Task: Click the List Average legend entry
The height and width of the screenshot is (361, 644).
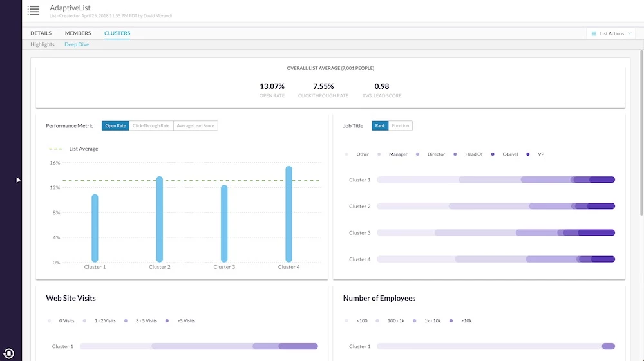Action: [73, 149]
